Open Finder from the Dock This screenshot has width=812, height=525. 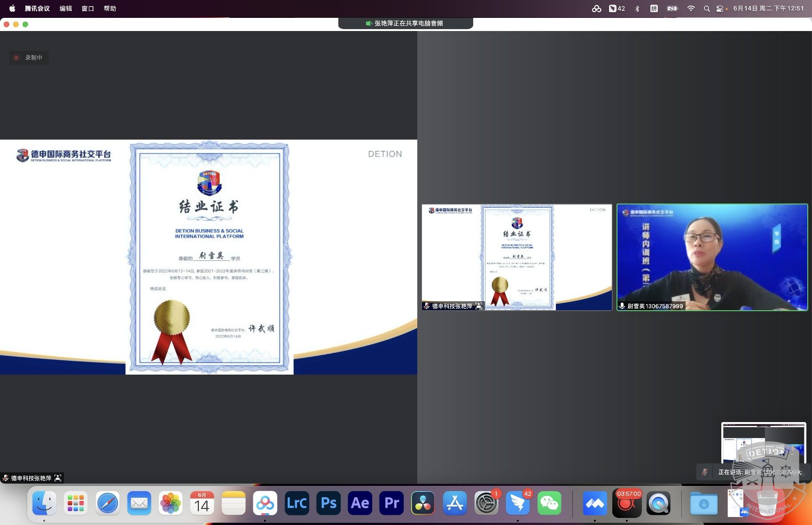tap(44, 503)
